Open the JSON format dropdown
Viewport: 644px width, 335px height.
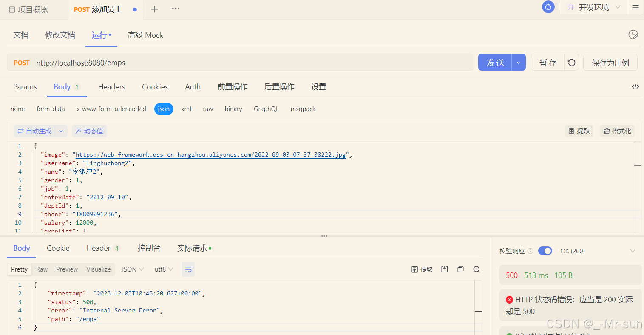tap(133, 269)
